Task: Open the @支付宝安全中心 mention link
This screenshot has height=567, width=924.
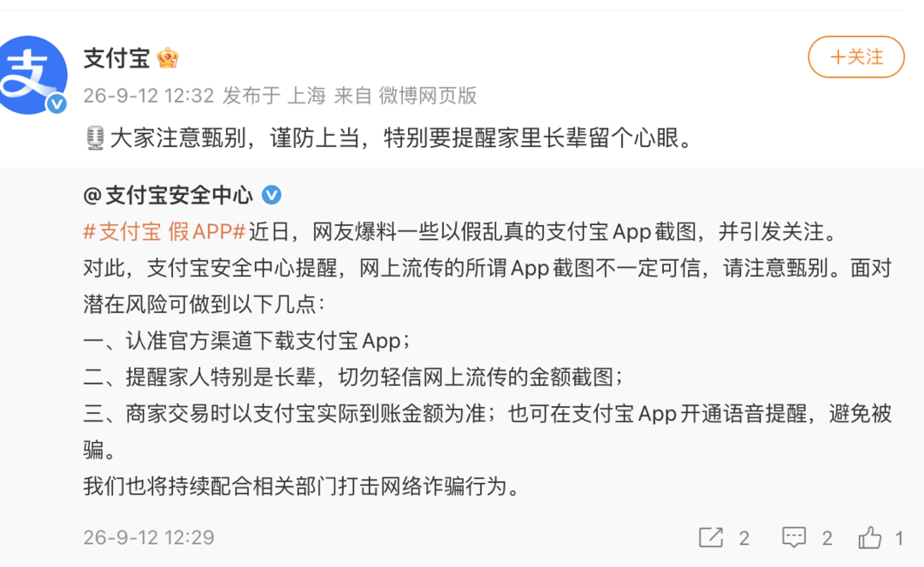Action: 168,195
